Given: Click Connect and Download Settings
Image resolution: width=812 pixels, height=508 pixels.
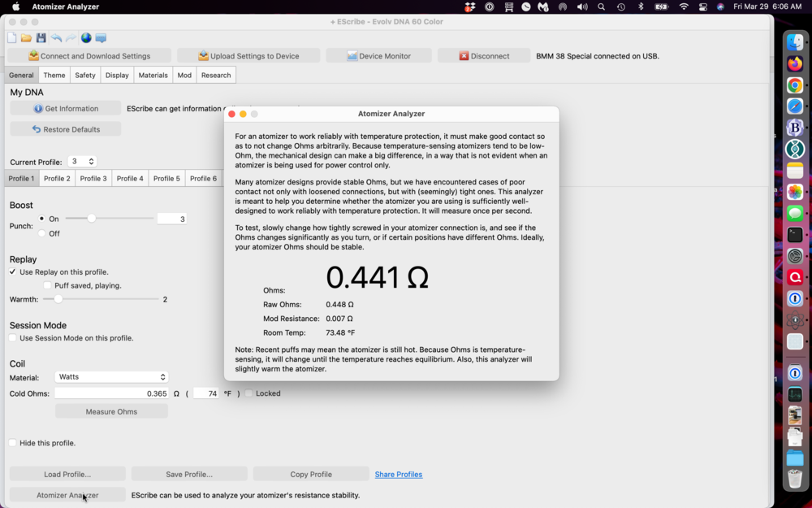Looking at the screenshot, I should tap(89, 56).
